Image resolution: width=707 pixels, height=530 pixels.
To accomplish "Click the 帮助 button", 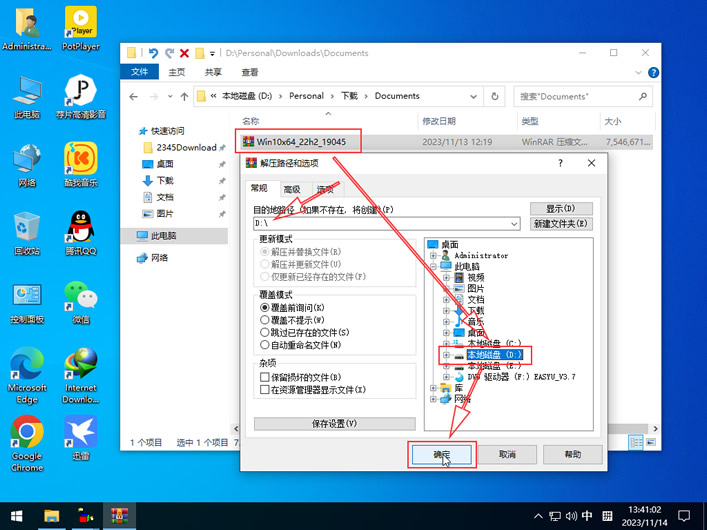I will tap(573, 455).
